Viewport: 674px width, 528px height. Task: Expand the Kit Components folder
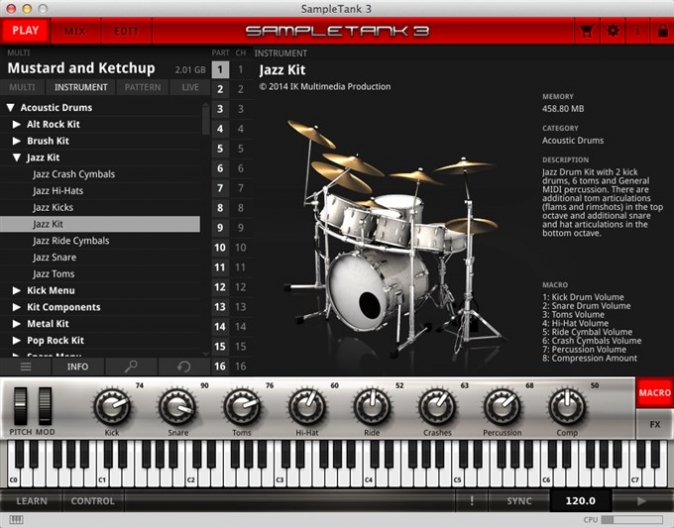point(16,307)
